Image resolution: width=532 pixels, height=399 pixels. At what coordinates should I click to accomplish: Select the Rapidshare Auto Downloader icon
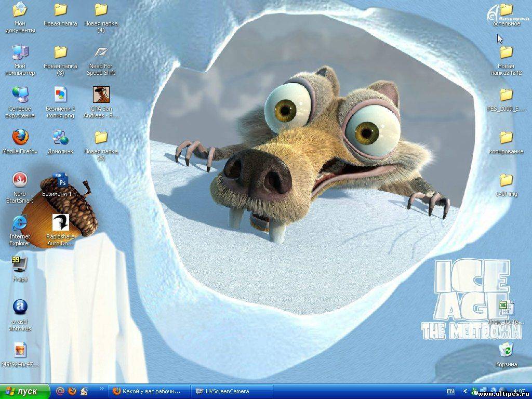tap(61, 223)
